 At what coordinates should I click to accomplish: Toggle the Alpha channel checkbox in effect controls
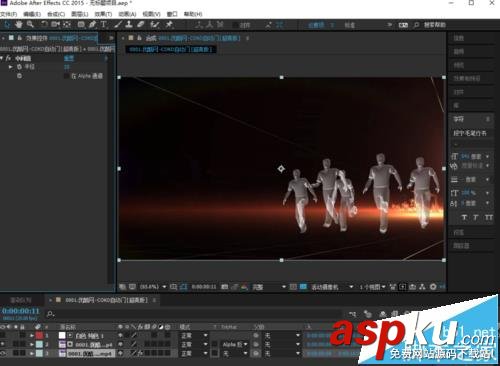(67, 76)
